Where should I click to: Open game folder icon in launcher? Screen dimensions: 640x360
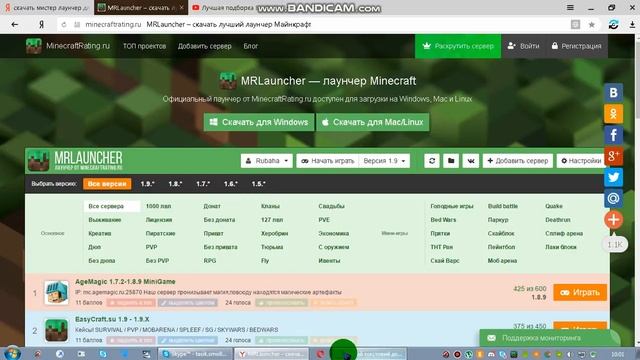[x=451, y=161]
